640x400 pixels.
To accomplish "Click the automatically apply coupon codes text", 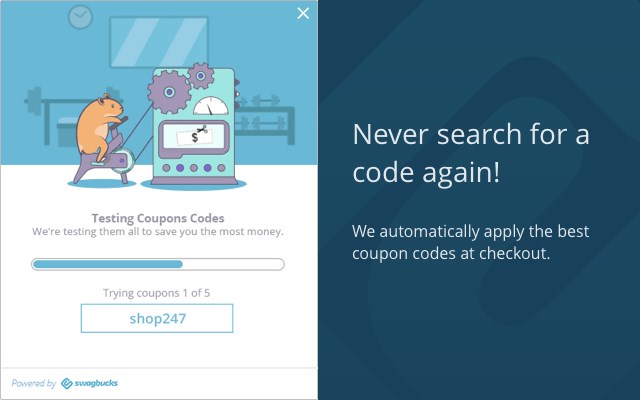I will click(x=470, y=242).
